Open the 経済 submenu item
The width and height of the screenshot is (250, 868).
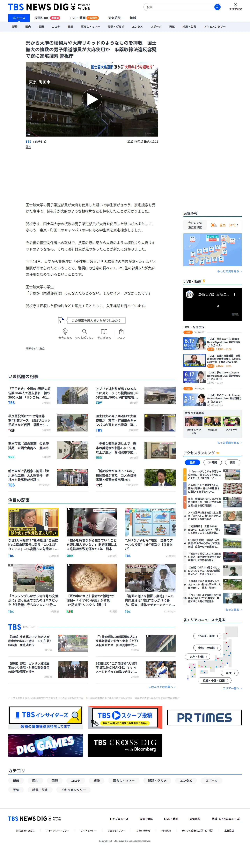click(70, 27)
